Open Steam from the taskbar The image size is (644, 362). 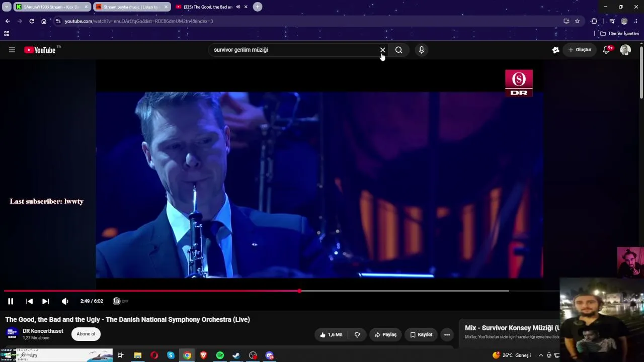tap(236, 355)
